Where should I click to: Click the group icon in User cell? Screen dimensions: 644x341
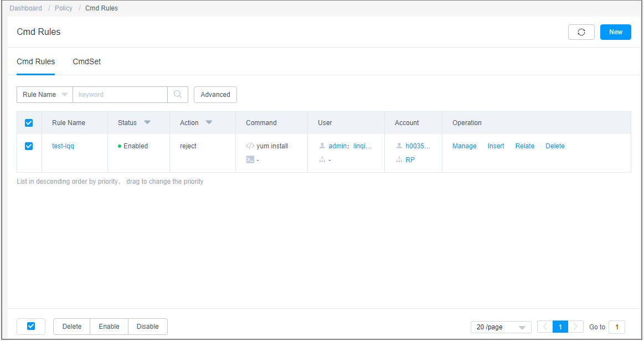point(322,159)
